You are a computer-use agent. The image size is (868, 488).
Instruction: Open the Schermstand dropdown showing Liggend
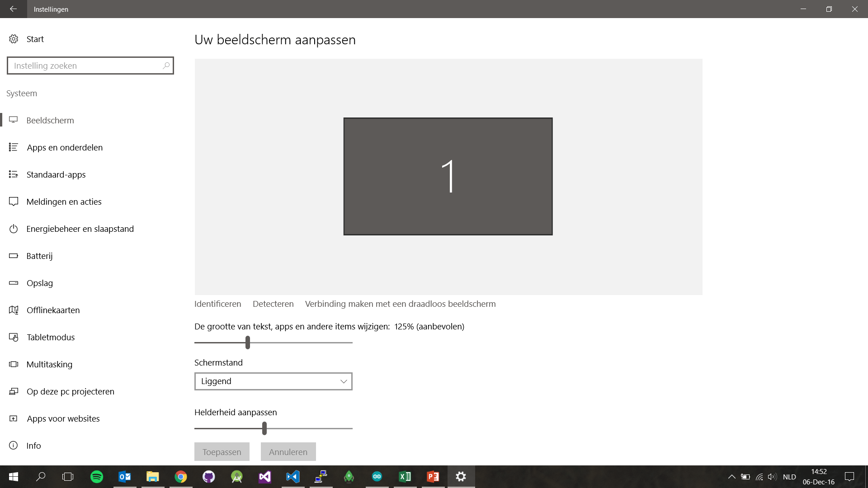pos(273,381)
